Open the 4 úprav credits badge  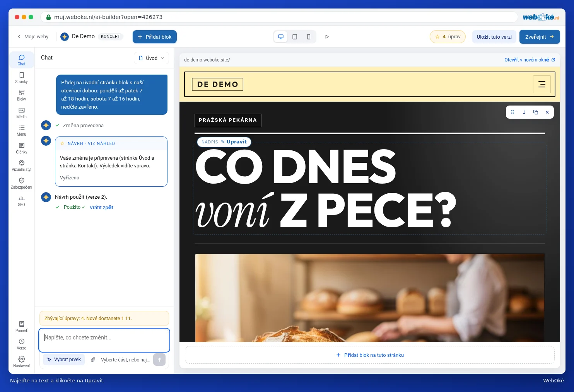point(448,37)
